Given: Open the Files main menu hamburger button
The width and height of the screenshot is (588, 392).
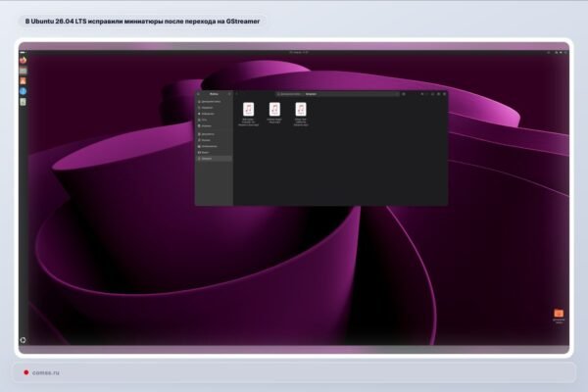Looking at the screenshot, I should [x=229, y=94].
